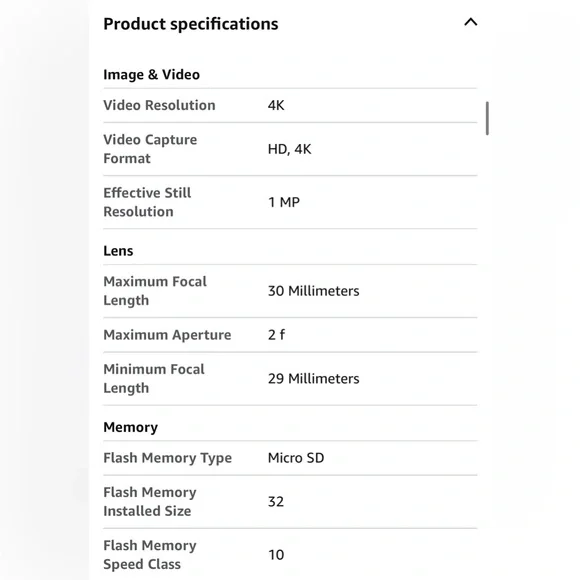Click the Maximum Aperture label
580x580 pixels.
pyautogui.click(x=167, y=335)
